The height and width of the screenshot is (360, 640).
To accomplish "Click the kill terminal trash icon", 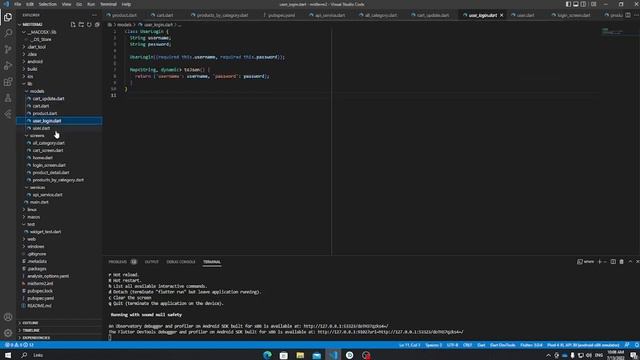I will click(622, 262).
